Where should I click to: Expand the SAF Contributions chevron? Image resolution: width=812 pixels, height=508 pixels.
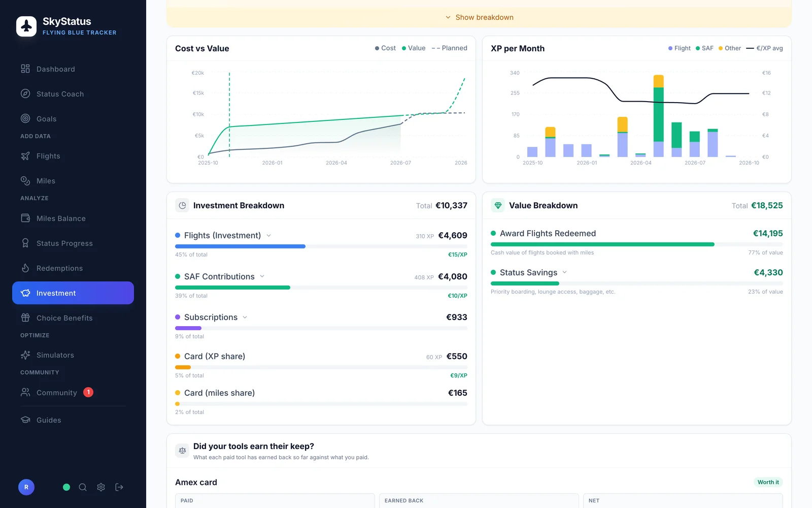(x=262, y=276)
